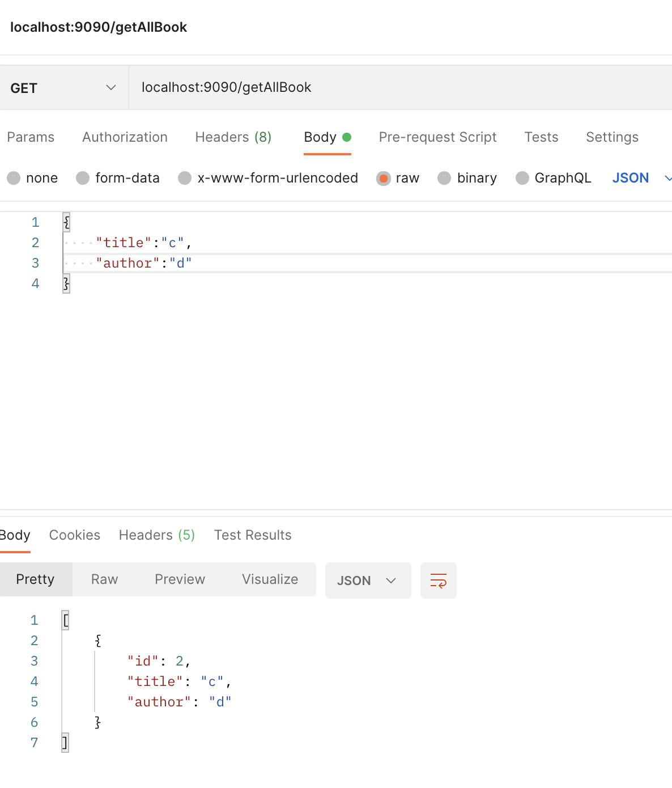Screen dimensions: 672x788
Task: Open the Visualize view of the response
Action: 270,579
